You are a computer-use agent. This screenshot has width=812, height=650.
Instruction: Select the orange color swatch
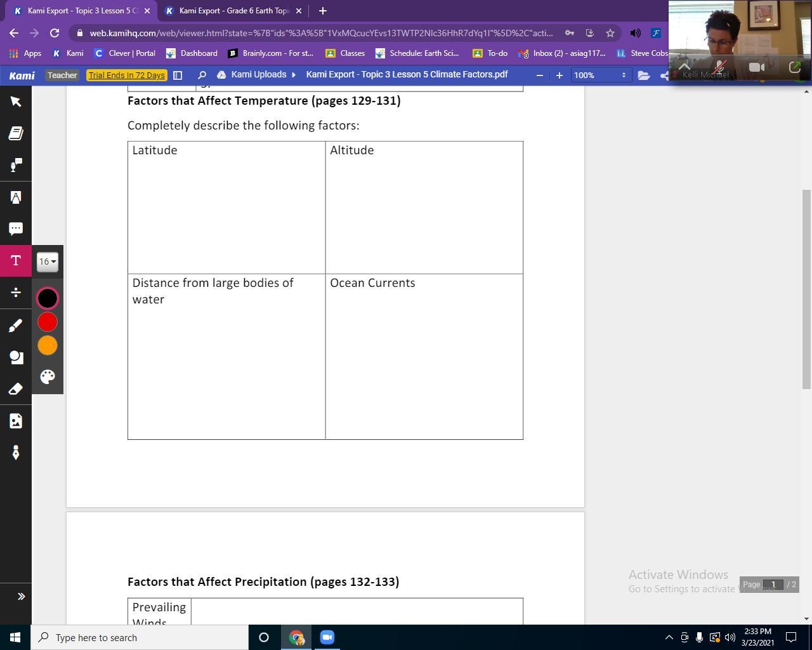tap(48, 345)
